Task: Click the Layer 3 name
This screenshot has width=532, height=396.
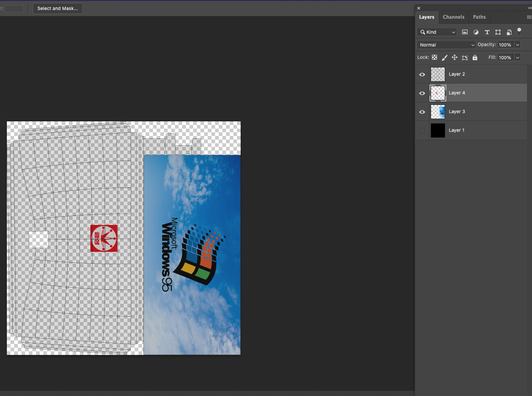Action: [x=457, y=111]
